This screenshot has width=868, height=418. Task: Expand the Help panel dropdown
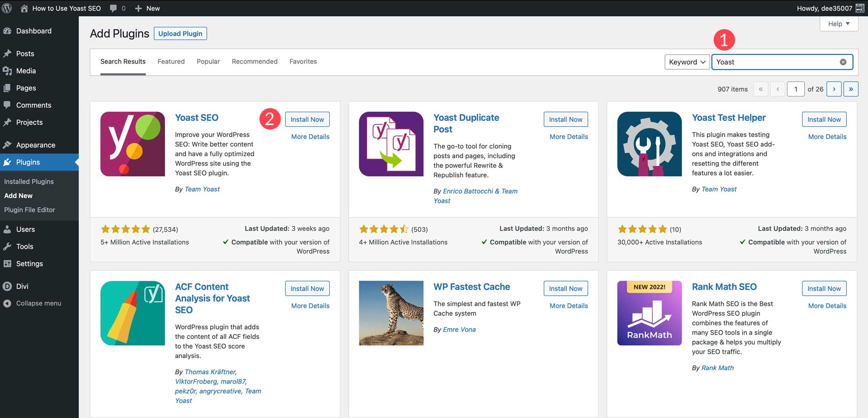(x=838, y=24)
